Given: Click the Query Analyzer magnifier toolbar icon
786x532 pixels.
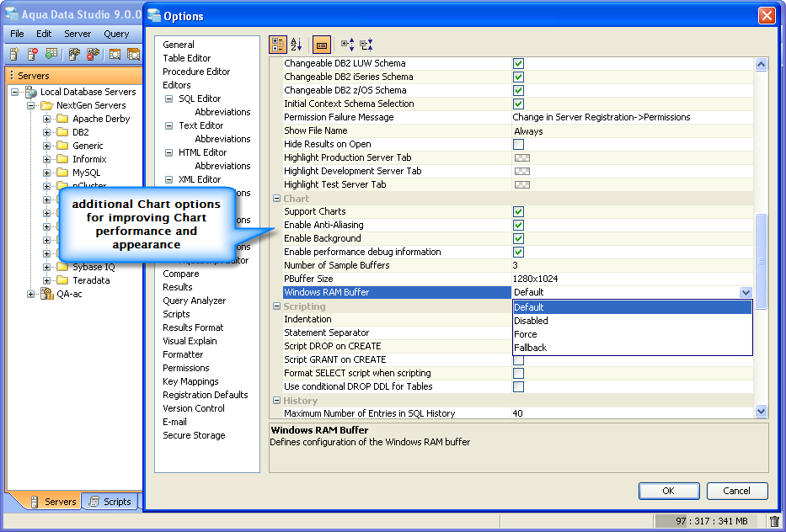Looking at the screenshot, I should tap(115, 54).
